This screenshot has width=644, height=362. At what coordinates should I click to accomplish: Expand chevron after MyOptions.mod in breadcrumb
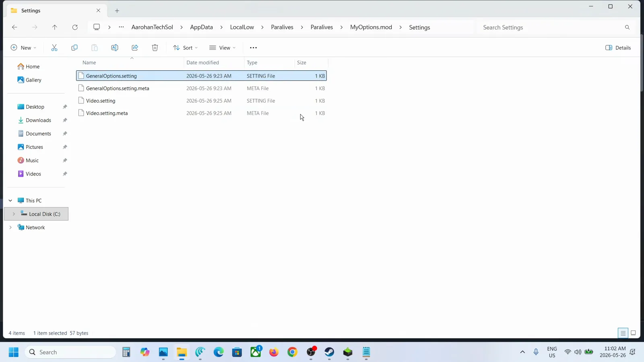coord(400,27)
